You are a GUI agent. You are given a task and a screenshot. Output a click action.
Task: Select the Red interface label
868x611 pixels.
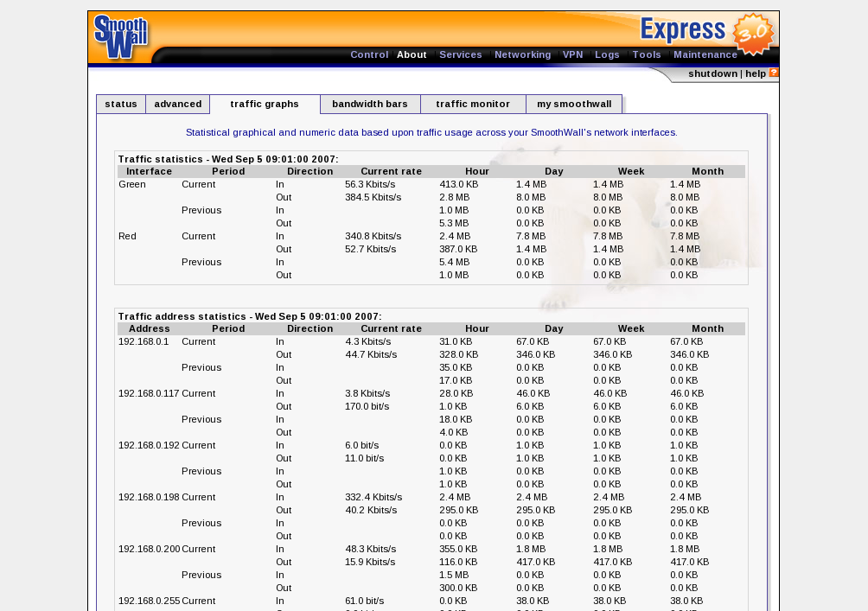coord(127,236)
